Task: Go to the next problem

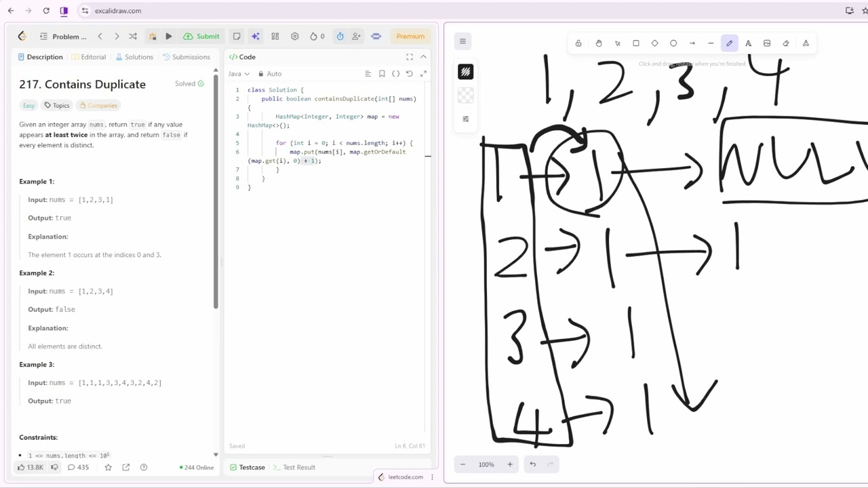Action: pyautogui.click(x=117, y=37)
